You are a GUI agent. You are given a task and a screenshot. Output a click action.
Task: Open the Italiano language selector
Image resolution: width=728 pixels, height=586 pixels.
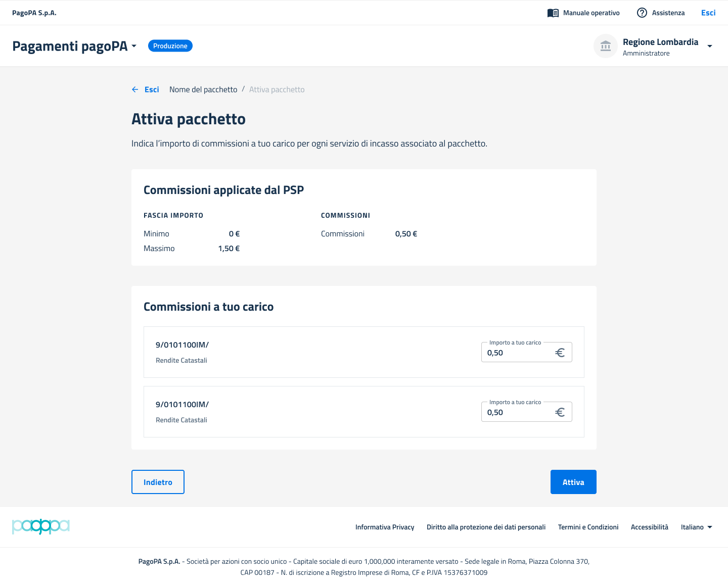pyautogui.click(x=696, y=527)
